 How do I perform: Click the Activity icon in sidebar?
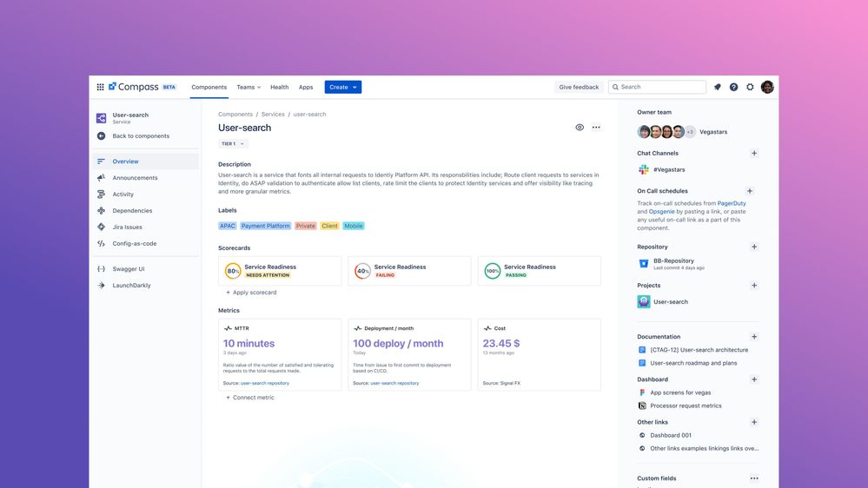point(101,195)
